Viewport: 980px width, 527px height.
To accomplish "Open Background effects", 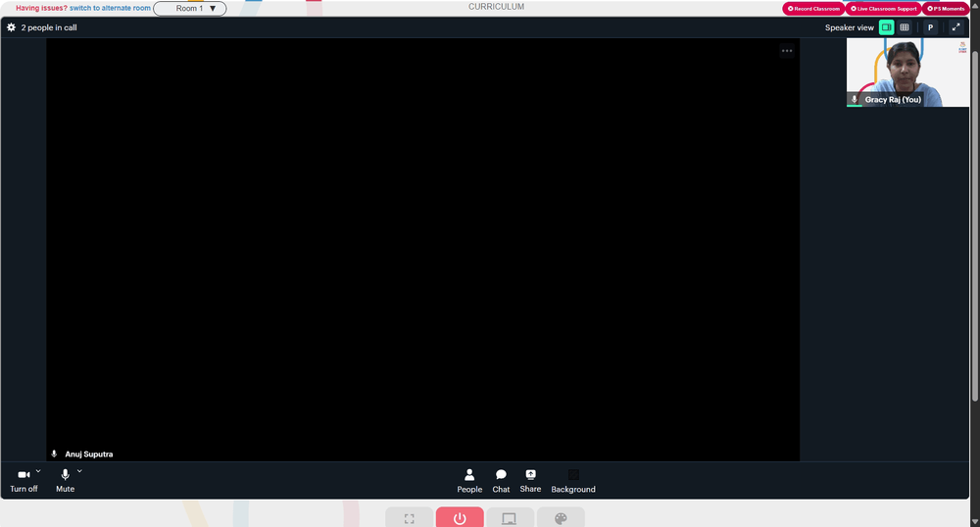I will pyautogui.click(x=573, y=481).
